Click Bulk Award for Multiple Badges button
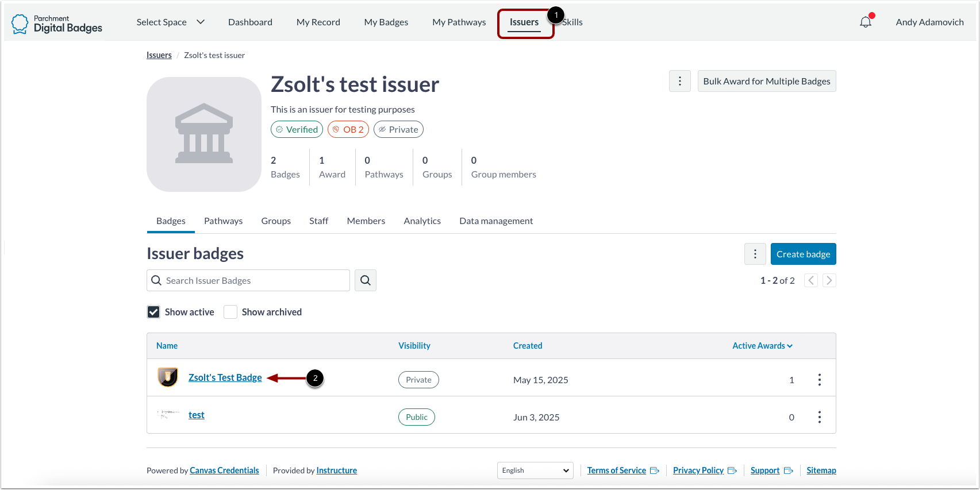980x490 pixels. pos(767,81)
